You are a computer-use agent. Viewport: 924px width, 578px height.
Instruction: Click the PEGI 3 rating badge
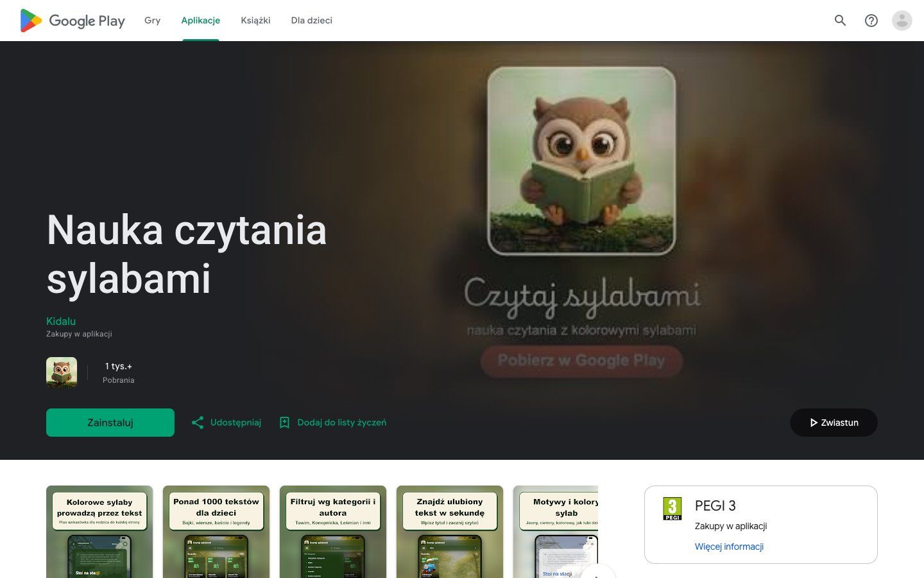tap(672, 509)
